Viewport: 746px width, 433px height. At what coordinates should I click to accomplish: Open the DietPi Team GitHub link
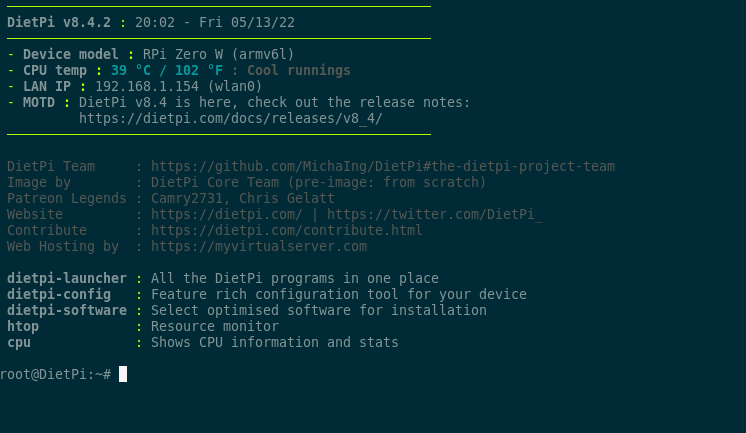coord(383,167)
